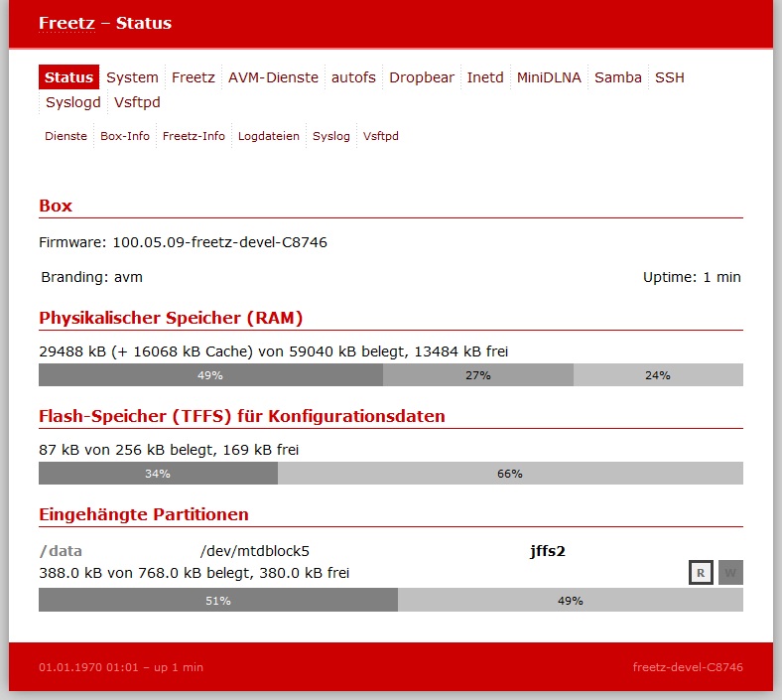Screen dimensions: 782x700
Task: Open the Dienste submenu link
Action: point(65,136)
